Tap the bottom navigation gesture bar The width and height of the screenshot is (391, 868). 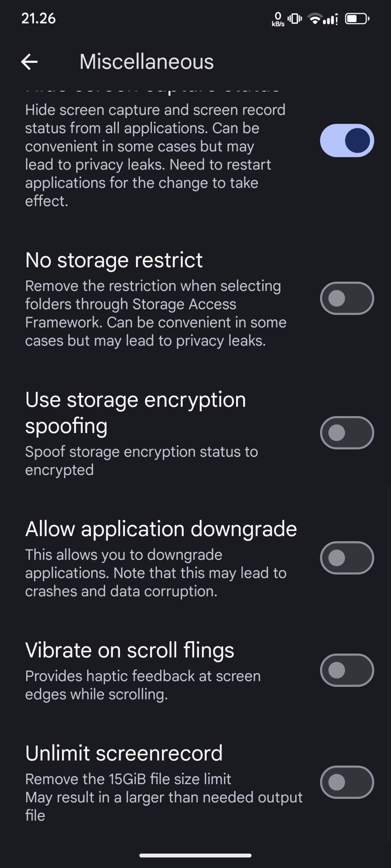(x=195, y=855)
